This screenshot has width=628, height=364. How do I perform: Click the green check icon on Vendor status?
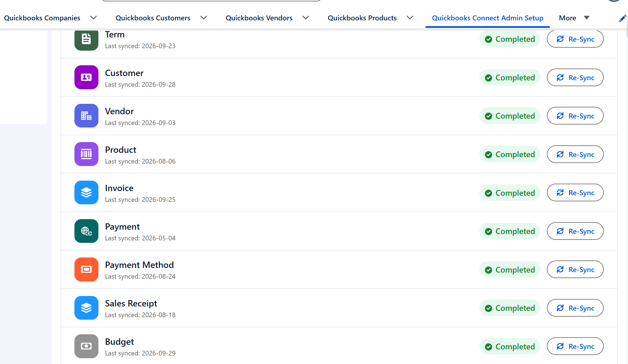point(489,116)
